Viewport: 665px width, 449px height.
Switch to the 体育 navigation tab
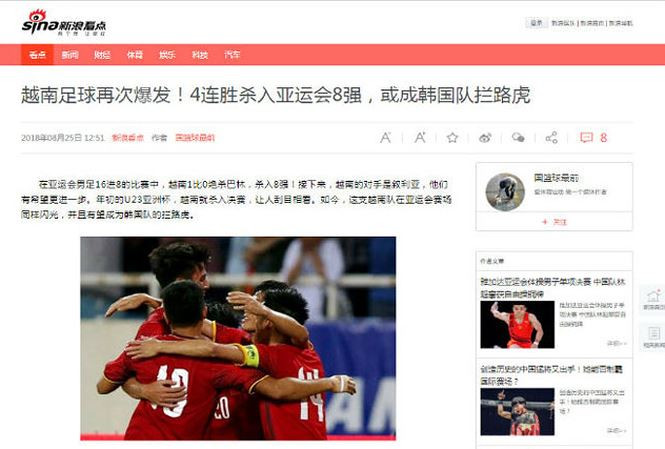pyautogui.click(x=135, y=55)
